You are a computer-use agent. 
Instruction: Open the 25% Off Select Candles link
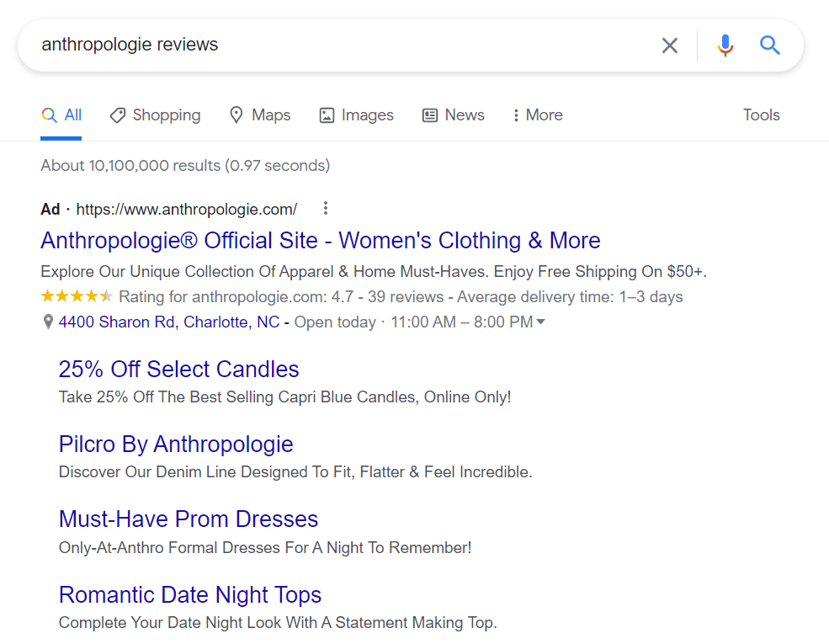(x=178, y=370)
